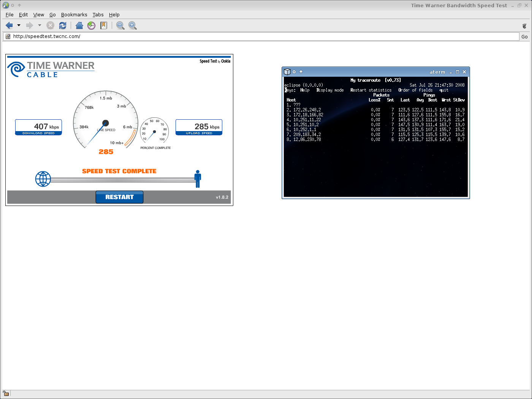Screen dimensions: 532x399
Task: Click Order of fields in the traceroute terminal
Action: (x=415, y=90)
